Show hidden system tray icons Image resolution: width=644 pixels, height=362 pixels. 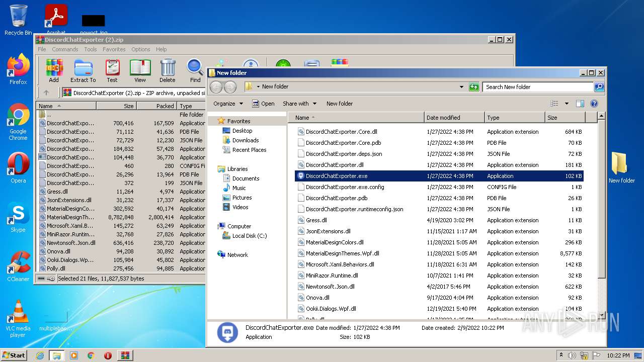561,355
